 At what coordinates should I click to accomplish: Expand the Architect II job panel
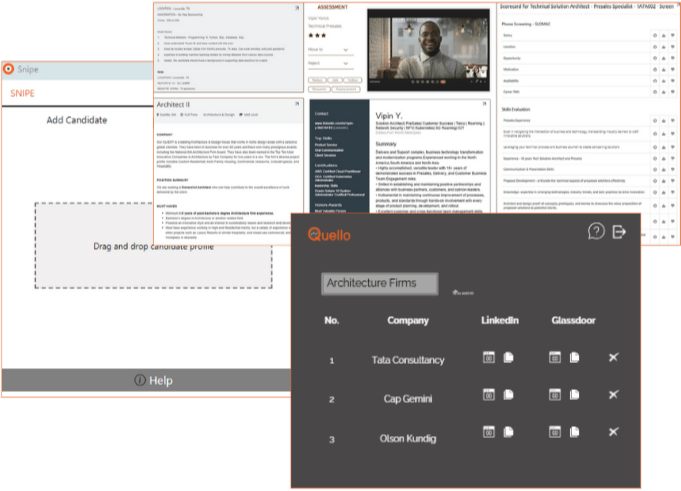(x=298, y=104)
